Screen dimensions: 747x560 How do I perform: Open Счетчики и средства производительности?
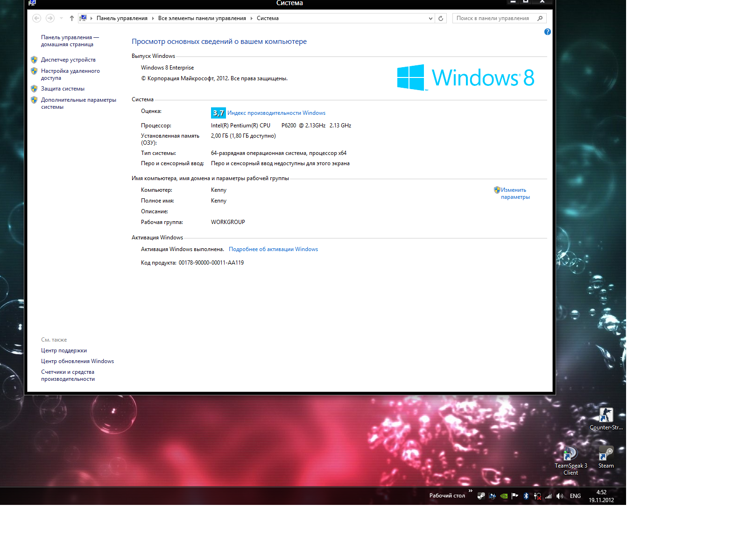[x=68, y=375]
